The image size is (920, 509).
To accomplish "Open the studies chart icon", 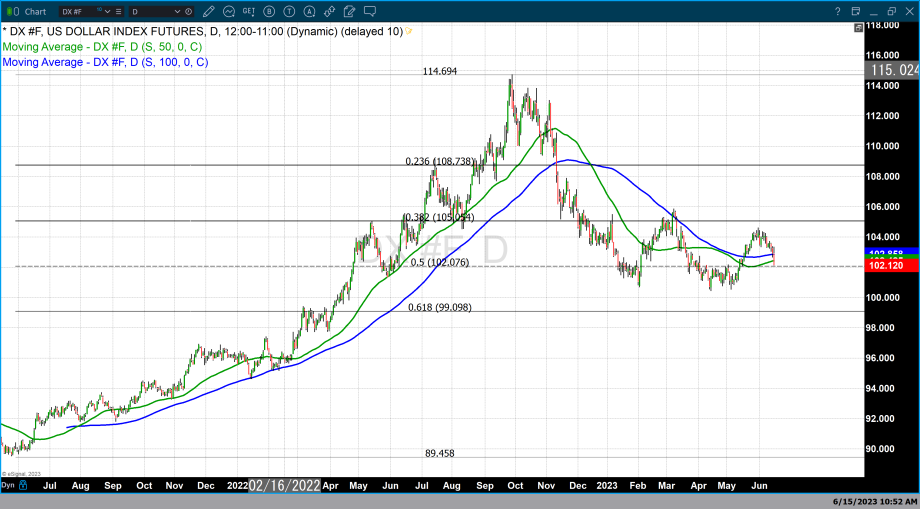I will (x=229, y=10).
